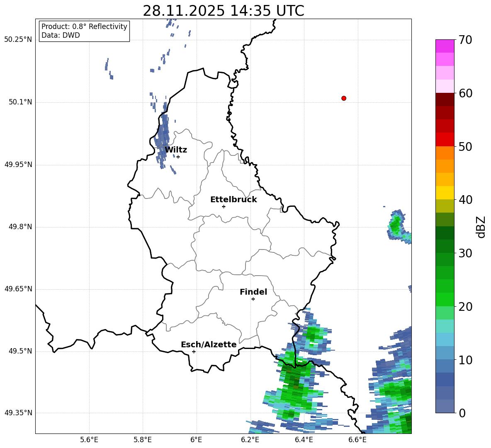Click the 50.25°N latitude label
491x448 pixels.
tap(18, 40)
